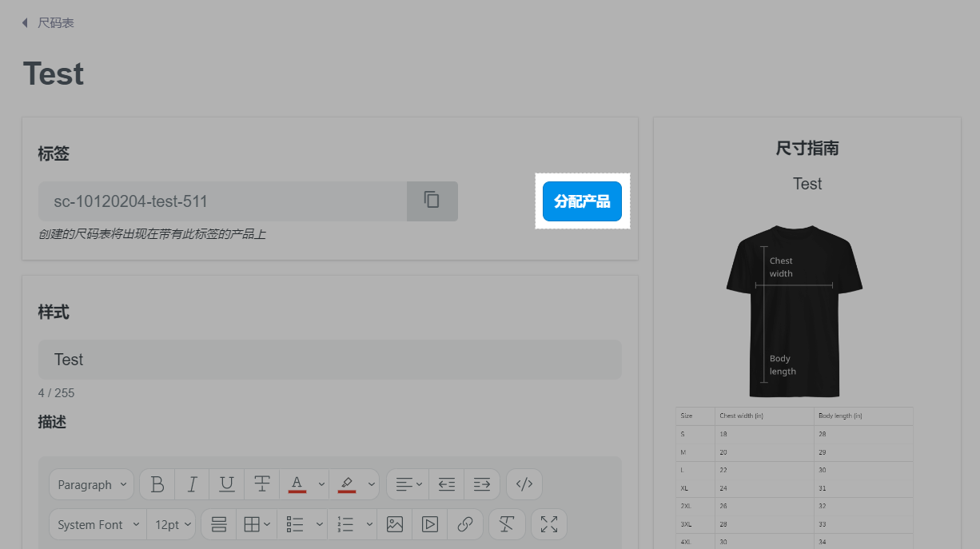
Task: Focus the tag input field
Action: 222,201
